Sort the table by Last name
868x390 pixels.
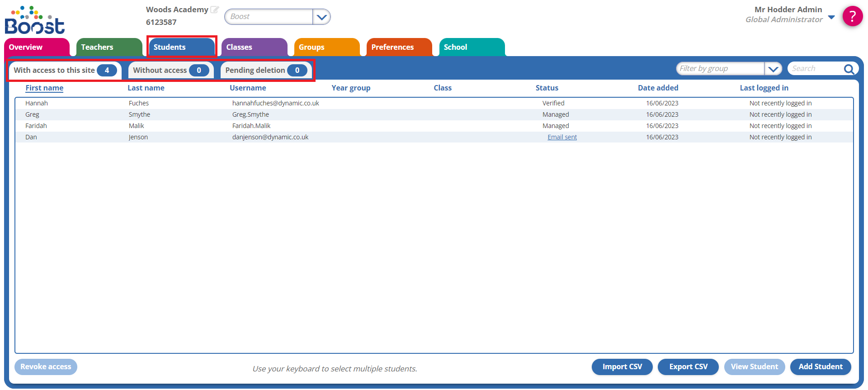click(x=146, y=88)
